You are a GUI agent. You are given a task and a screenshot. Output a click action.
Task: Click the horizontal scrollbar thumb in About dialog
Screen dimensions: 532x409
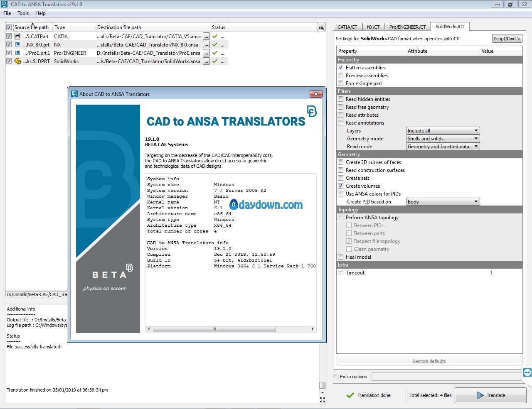click(214, 329)
